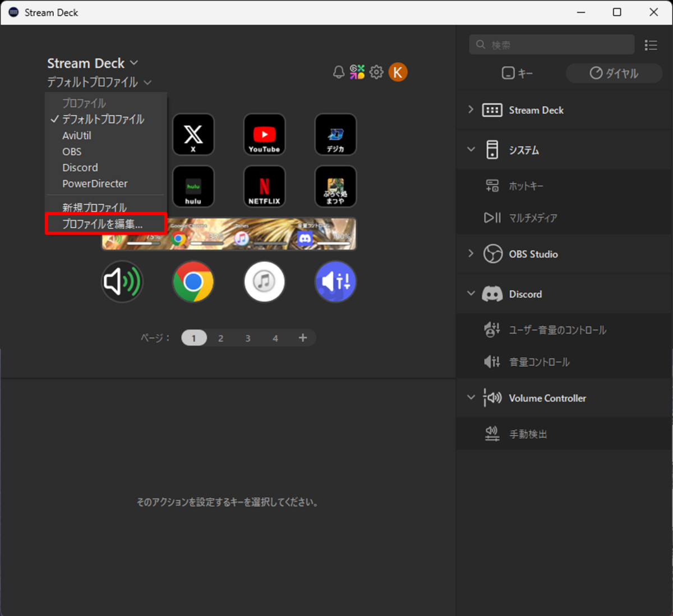This screenshot has width=673, height=616.
Task: Add a new page with plus
Action: [303, 337]
